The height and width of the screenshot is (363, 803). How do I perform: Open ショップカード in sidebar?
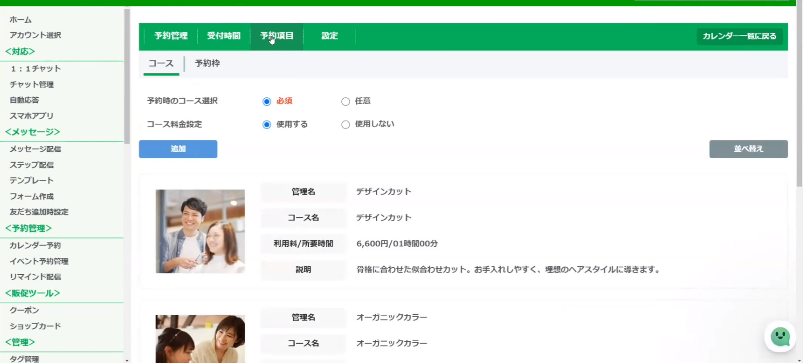[35, 326]
